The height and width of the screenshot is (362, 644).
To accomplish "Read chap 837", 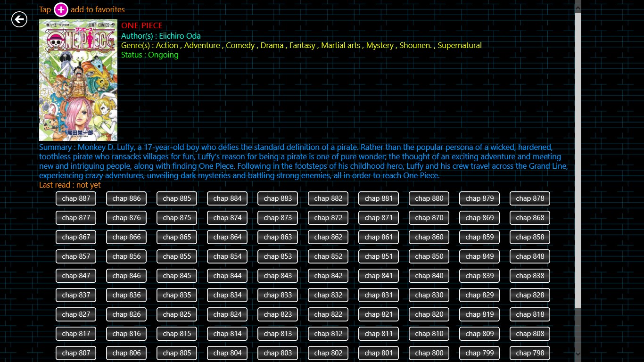I will point(76,295).
